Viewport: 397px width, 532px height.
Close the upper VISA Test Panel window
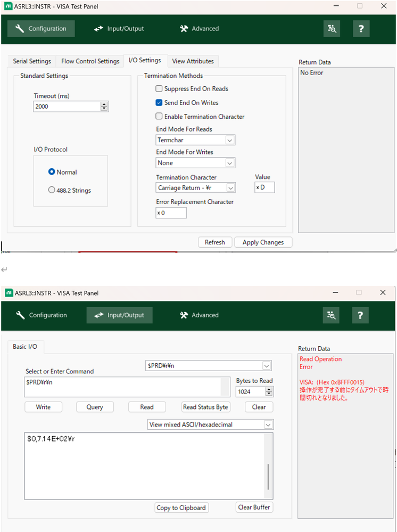click(384, 6)
